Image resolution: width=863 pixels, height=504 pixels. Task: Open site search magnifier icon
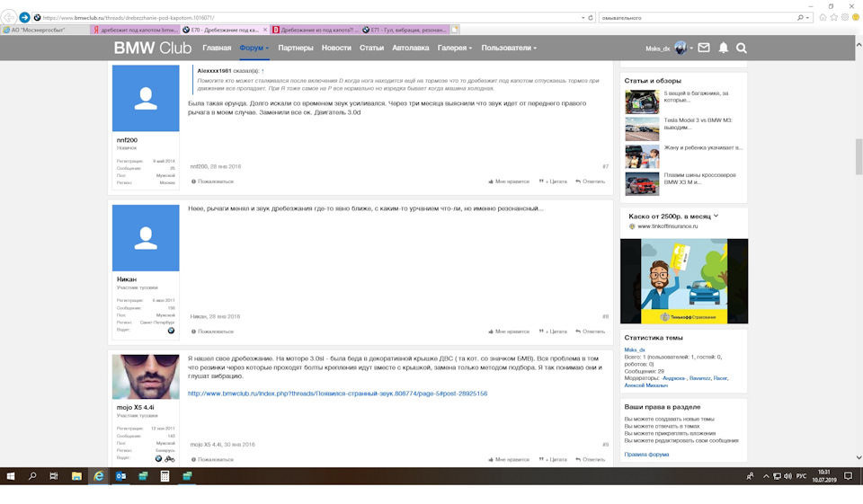[742, 49]
